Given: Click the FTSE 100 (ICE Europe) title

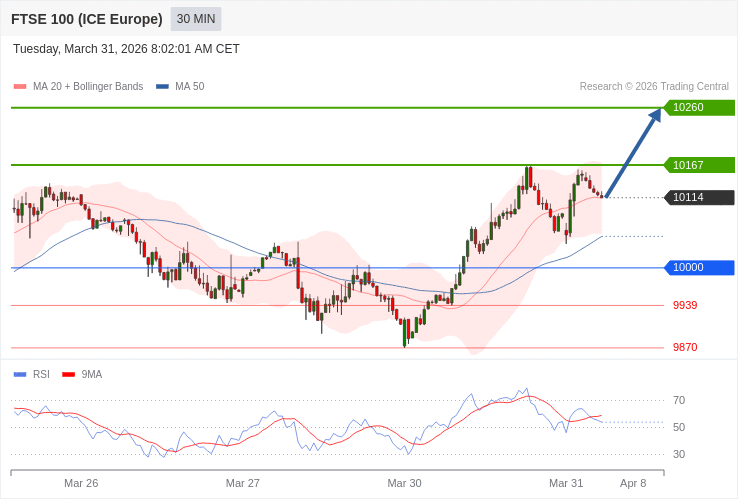Looking at the screenshot, I should (x=87, y=19).
